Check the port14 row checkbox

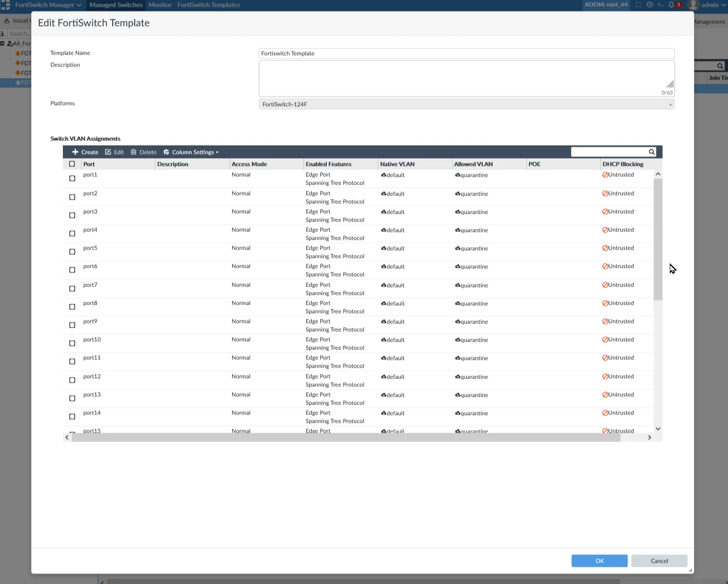point(72,417)
